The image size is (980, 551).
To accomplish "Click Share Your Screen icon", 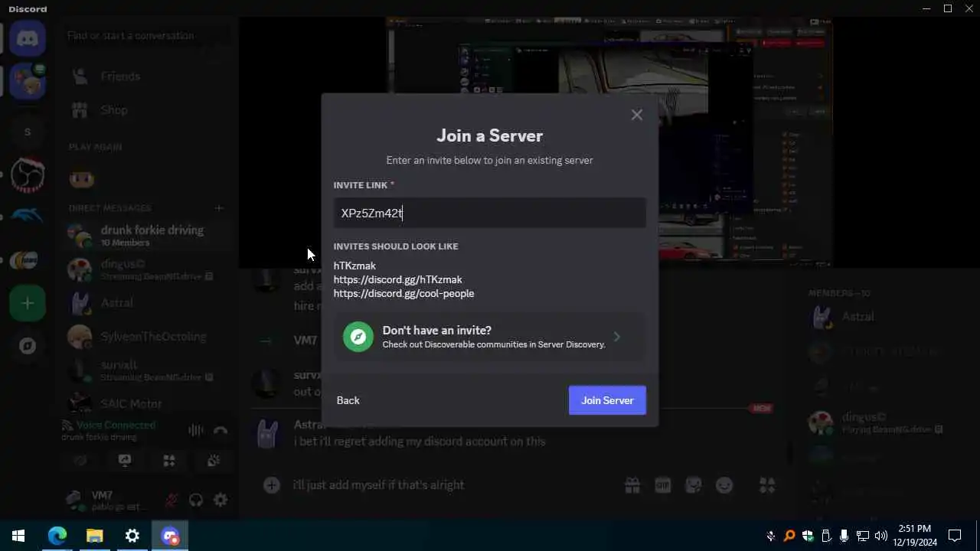I will [x=125, y=461].
